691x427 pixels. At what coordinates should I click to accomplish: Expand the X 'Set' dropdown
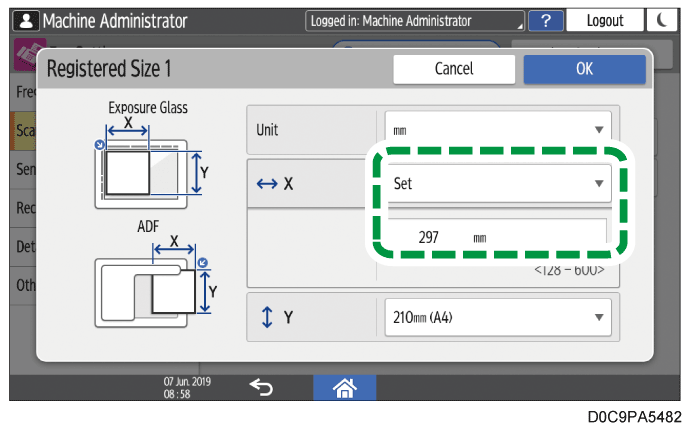pos(498,184)
